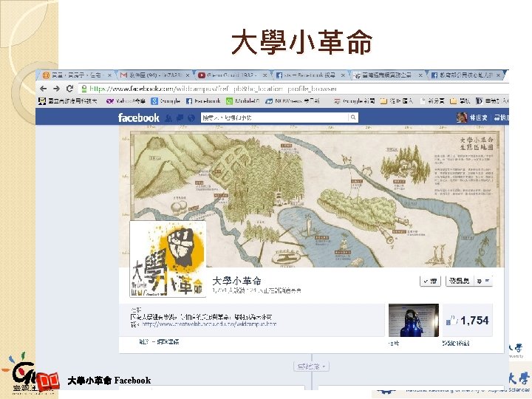
Task: Open the timeline highlights dropdown
Action: point(311,366)
